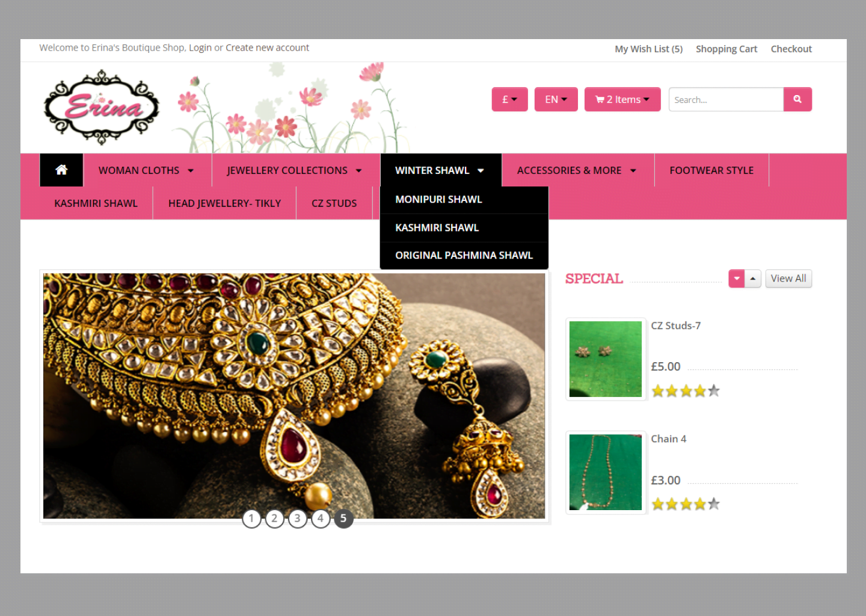Image resolution: width=866 pixels, height=616 pixels.
Task: Open My Wish List (5) link
Action: (x=648, y=49)
